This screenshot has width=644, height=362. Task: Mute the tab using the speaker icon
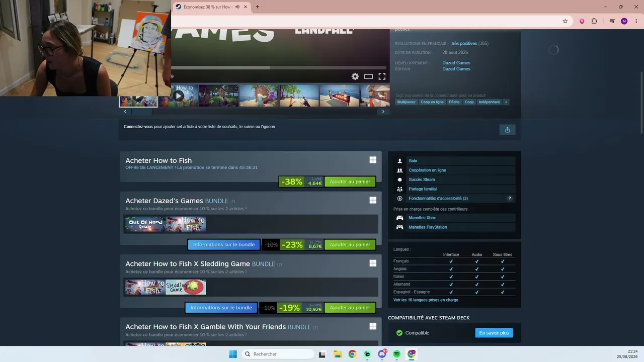[237, 7]
